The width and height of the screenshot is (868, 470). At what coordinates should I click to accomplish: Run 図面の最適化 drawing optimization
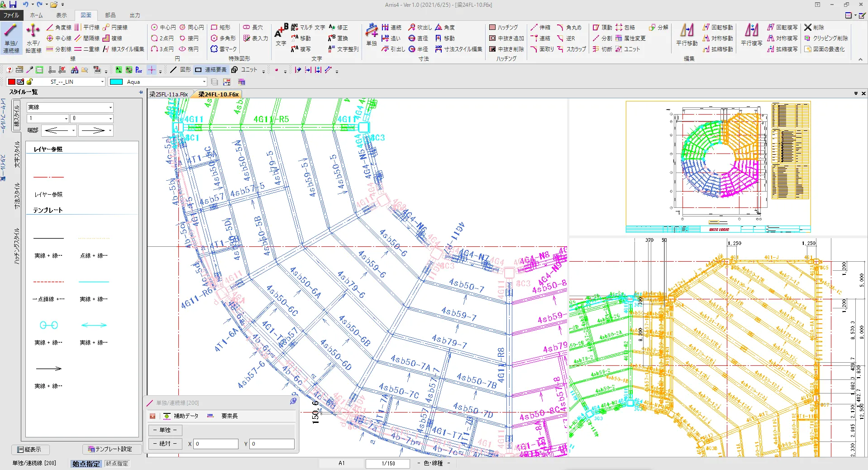pyautogui.click(x=825, y=49)
